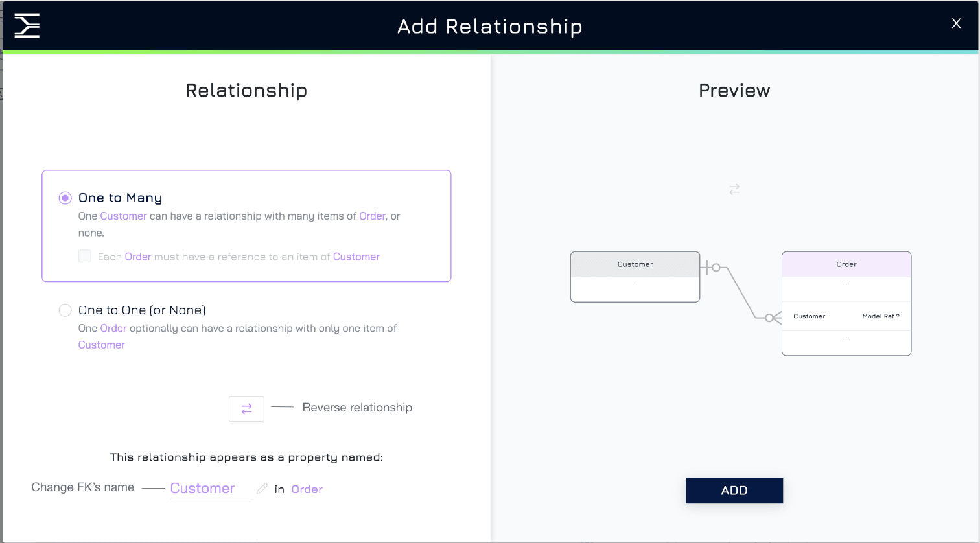Select One to One (or None) option
The height and width of the screenshot is (543, 980).
[65, 310]
